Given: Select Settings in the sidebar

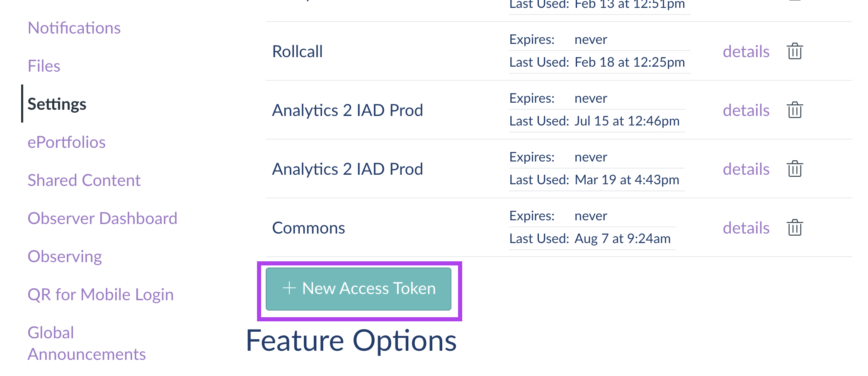Looking at the screenshot, I should pos(57,104).
